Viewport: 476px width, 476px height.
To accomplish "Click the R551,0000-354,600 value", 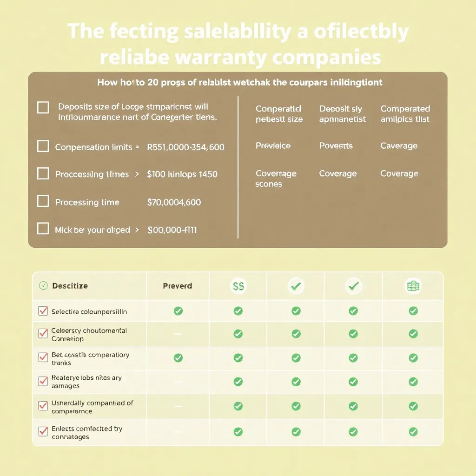I will [185, 147].
